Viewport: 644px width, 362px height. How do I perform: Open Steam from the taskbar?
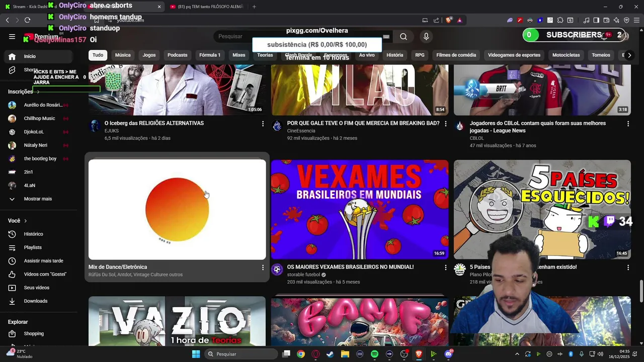[x=330, y=354]
